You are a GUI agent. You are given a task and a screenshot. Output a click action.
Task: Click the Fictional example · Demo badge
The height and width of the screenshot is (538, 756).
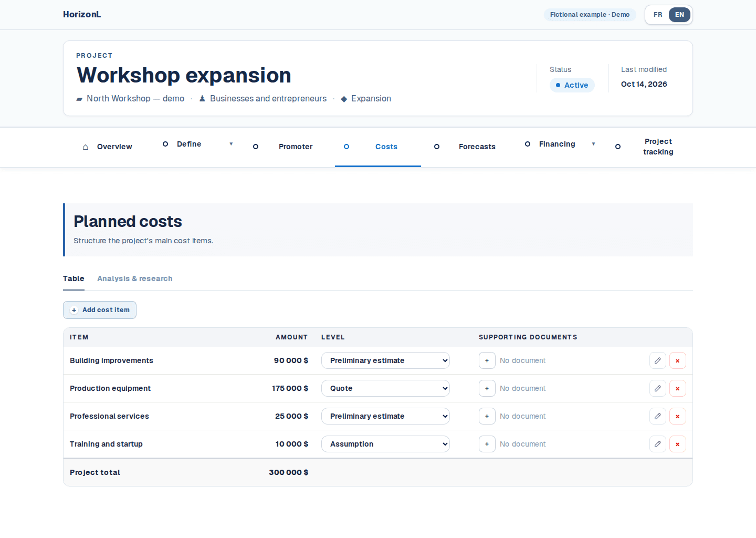tap(590, 15)
